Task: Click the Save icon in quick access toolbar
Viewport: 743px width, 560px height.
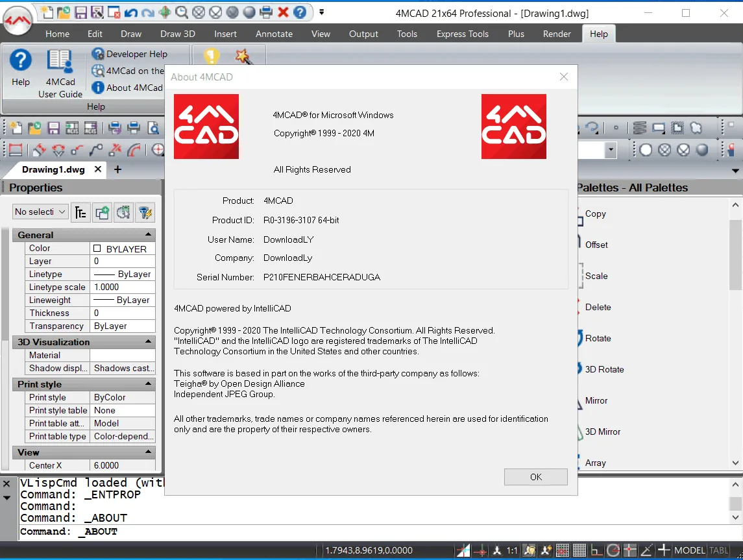Action: [x=80, y=12]
